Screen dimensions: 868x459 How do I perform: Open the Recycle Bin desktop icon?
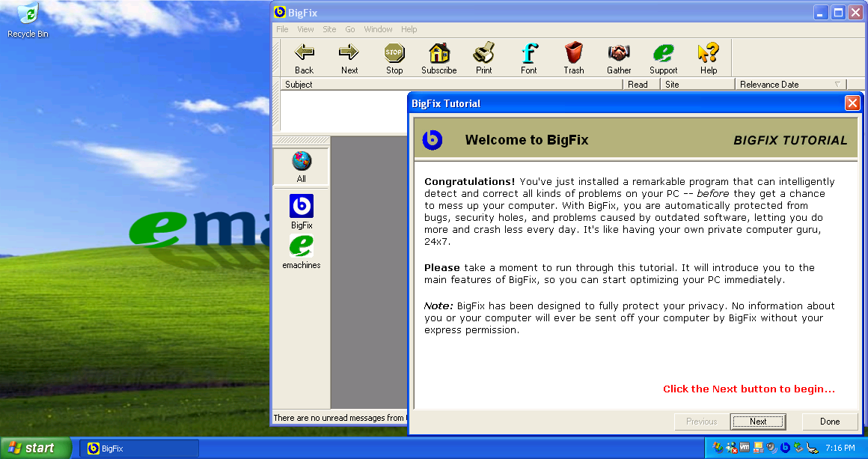click(28, 21)
